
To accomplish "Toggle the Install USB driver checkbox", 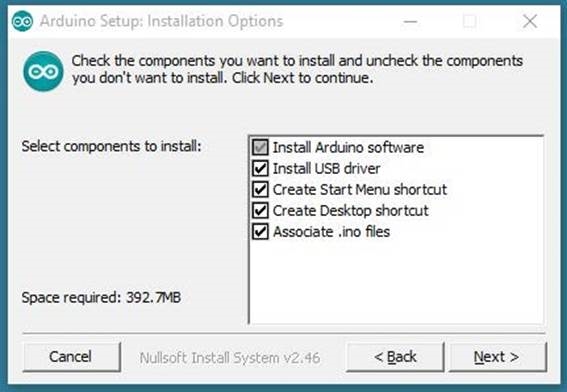I will pyautogui.click(x=260, y=169).
